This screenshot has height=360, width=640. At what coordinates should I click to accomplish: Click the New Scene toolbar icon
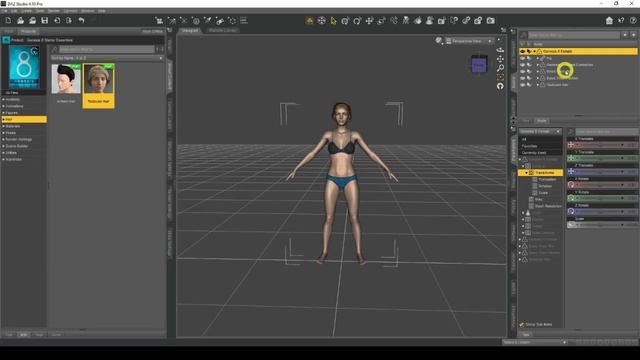8,20
